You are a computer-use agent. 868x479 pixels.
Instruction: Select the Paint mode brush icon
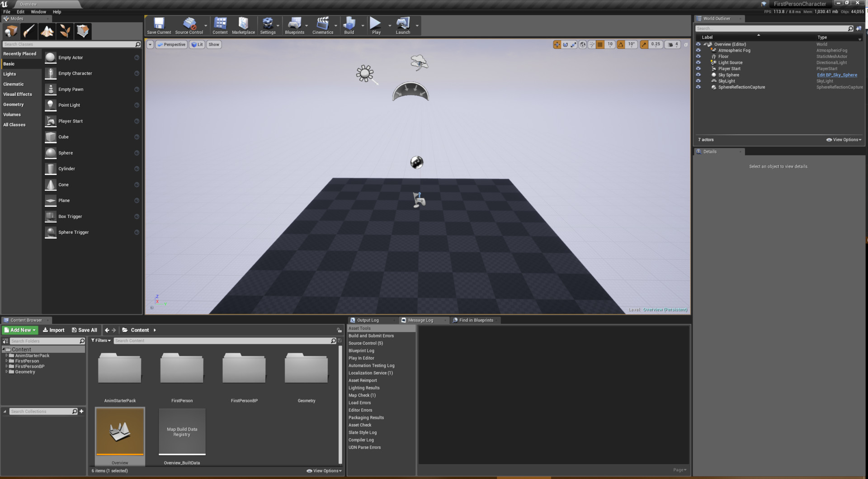[x=29, y=31]
